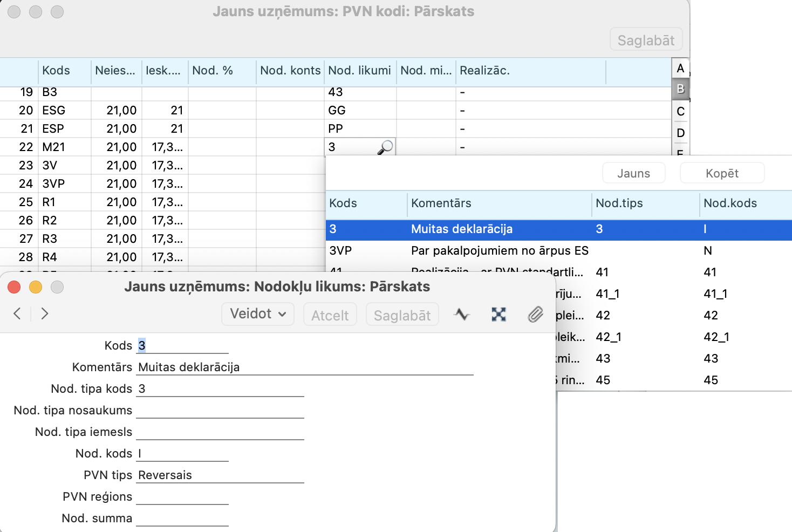Click the paperclip attachments icon
792x532 pixels.
pyautogui.click(x=535, y=315)
